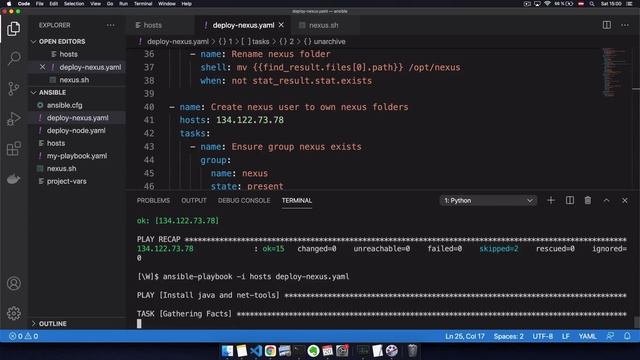
Task: Click the editor minimap overview
Action: (614, 72)
